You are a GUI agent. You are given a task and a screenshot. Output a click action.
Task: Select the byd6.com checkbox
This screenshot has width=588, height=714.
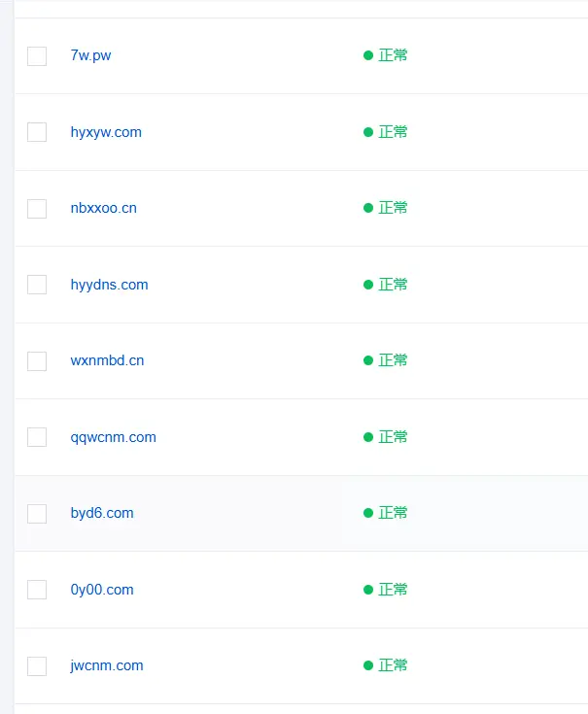(37, 514)
